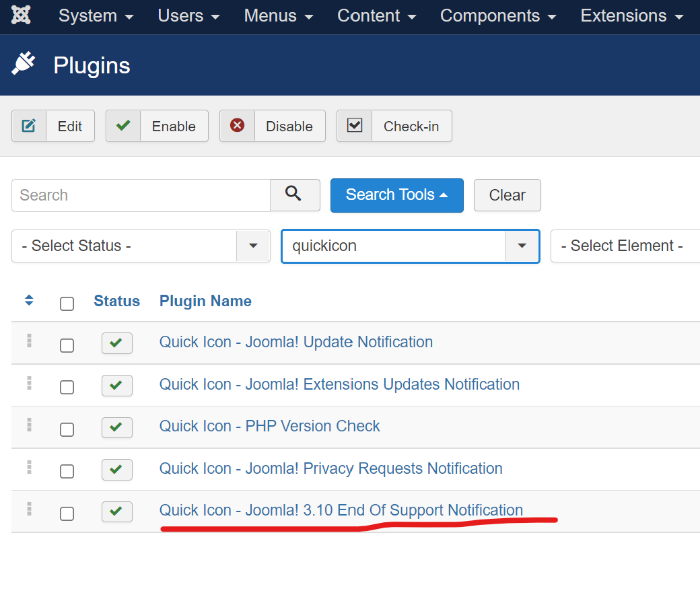
Task: Check the select-all checkbox in table header
Action: [67, 304]
